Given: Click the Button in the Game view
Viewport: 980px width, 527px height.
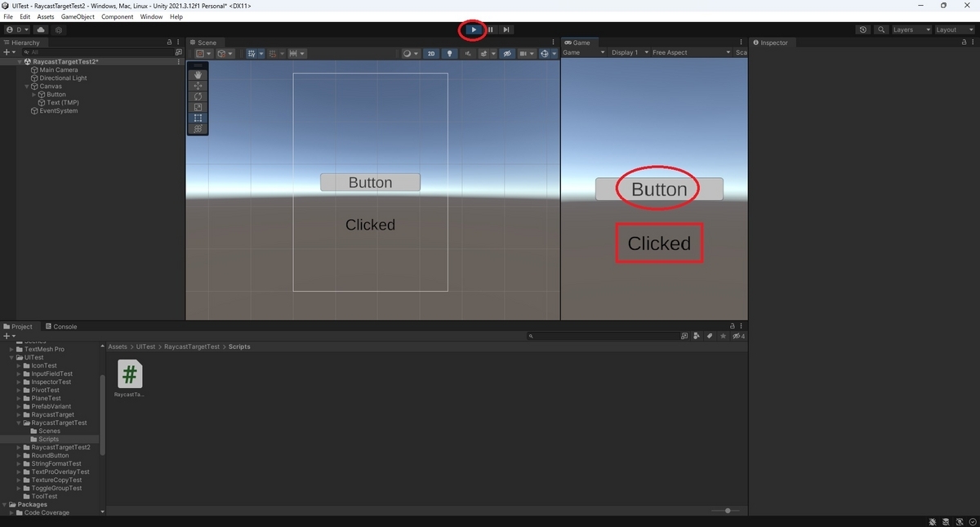Looking at the screenshot, I should [659, 190].
